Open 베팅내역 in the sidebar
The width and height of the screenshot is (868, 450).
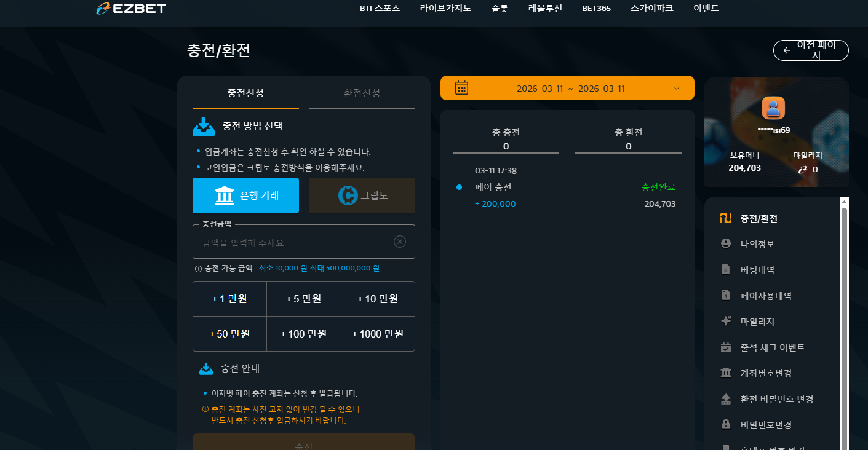757,270
